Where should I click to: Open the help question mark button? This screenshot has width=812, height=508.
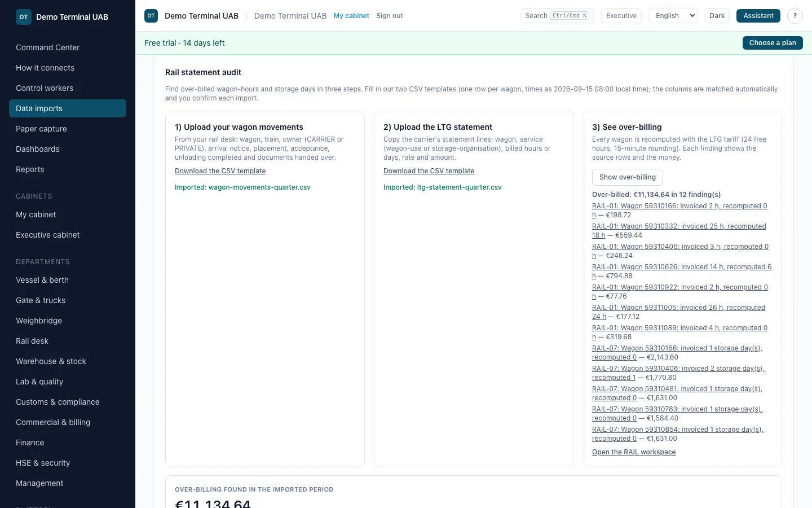tap(795, 16)
